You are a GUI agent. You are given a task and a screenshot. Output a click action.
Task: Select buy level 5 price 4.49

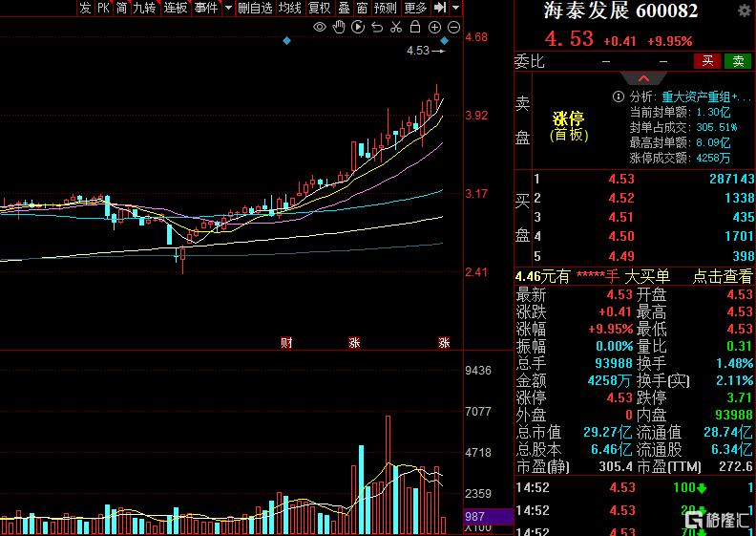(621, 256)
